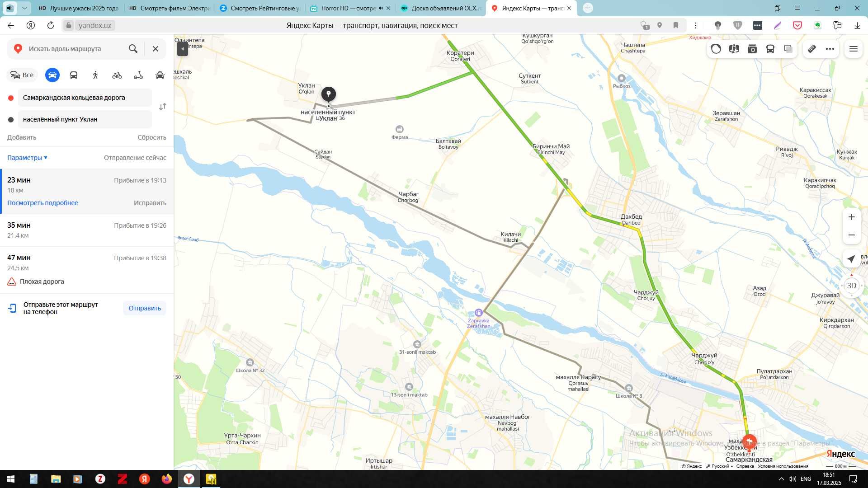The width and height of the screenshot is (868, 488).
Task: Reload the current page
Action: click(51, 25)
